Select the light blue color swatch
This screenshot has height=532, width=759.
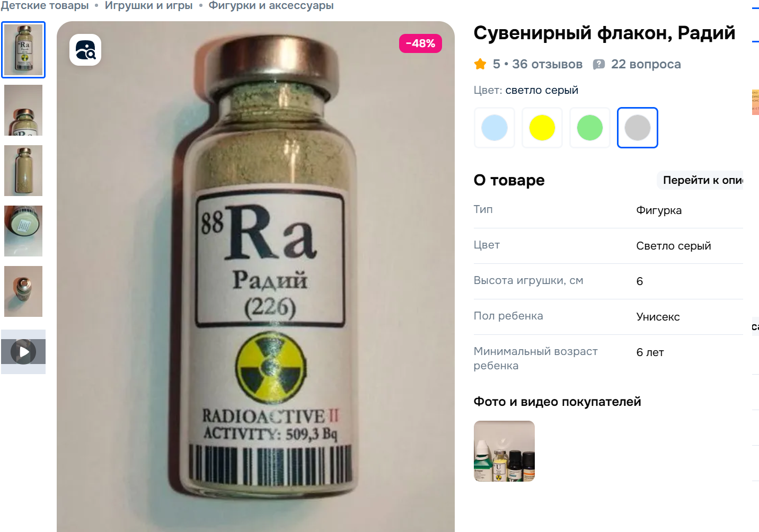pos(495,128)
